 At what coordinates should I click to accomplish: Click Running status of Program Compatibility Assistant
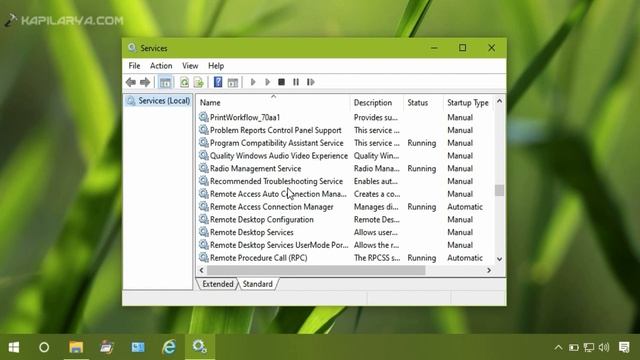422,143
